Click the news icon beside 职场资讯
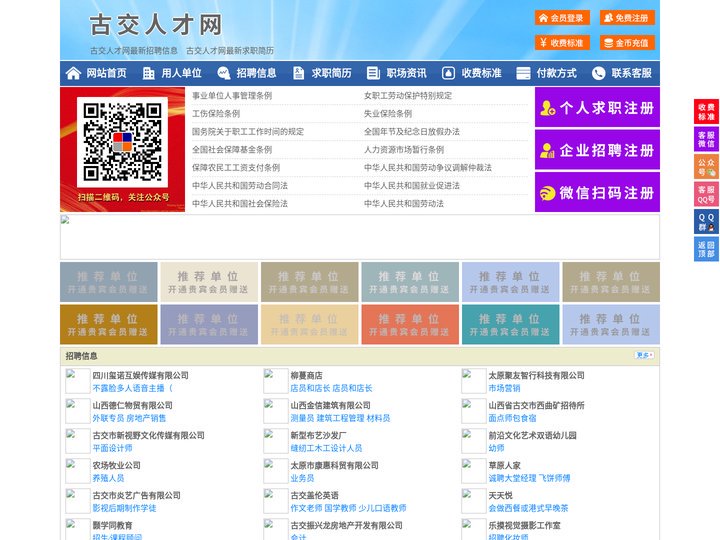The image size is (720, 540). tap(373, 73)
